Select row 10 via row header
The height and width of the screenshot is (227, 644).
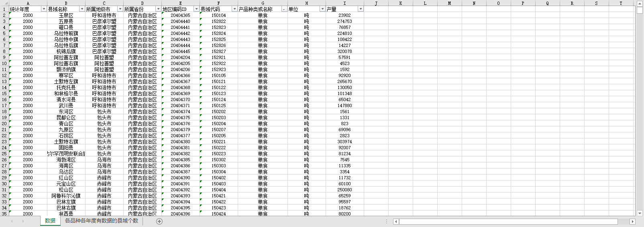[x=4, y=63]
